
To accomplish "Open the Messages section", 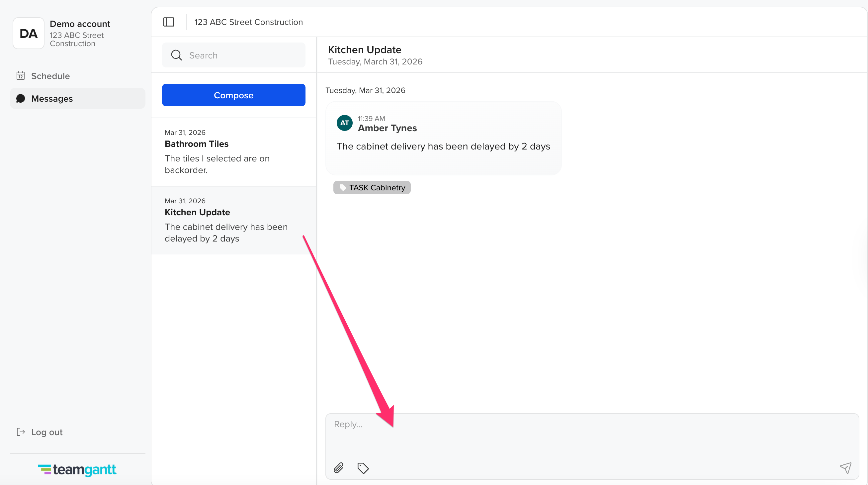I will 77,98.
